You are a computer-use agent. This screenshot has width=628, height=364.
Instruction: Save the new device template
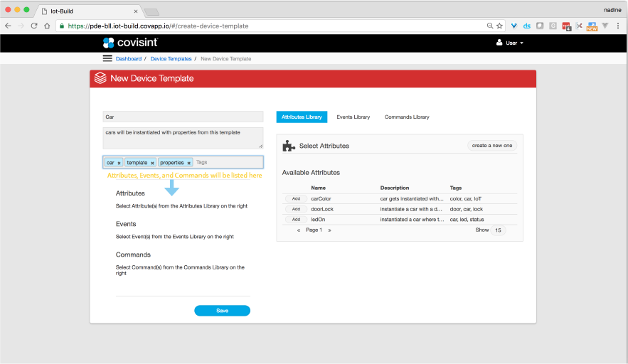click(222, 311)
